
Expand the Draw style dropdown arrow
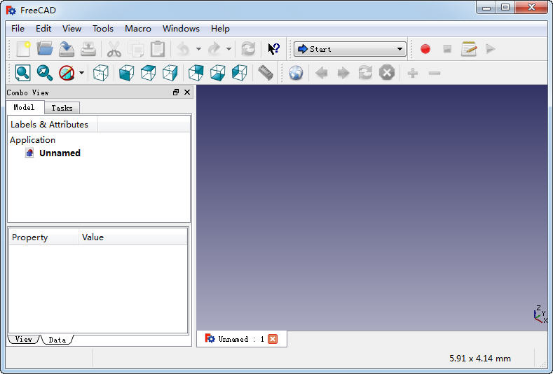82,73
